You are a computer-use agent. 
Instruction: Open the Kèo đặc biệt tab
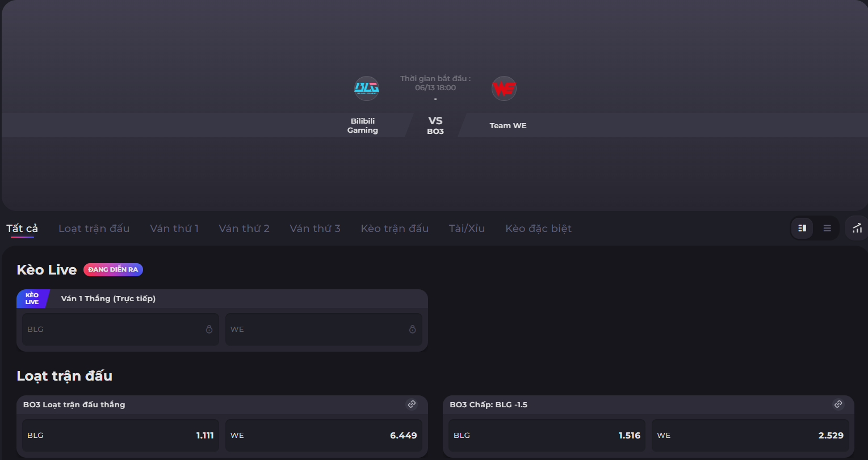pos(538,229)
